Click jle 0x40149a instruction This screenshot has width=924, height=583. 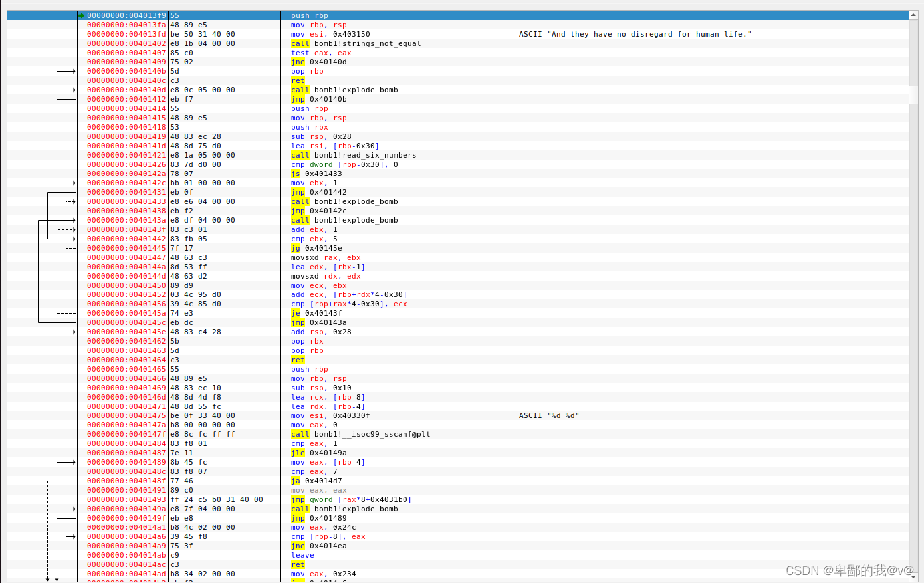coord(318,453)
